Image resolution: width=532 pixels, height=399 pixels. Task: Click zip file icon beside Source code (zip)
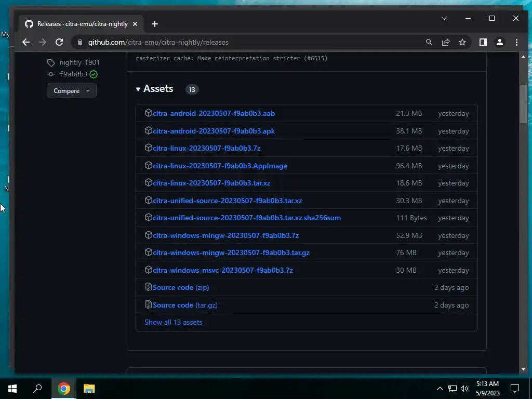point(148,287)
